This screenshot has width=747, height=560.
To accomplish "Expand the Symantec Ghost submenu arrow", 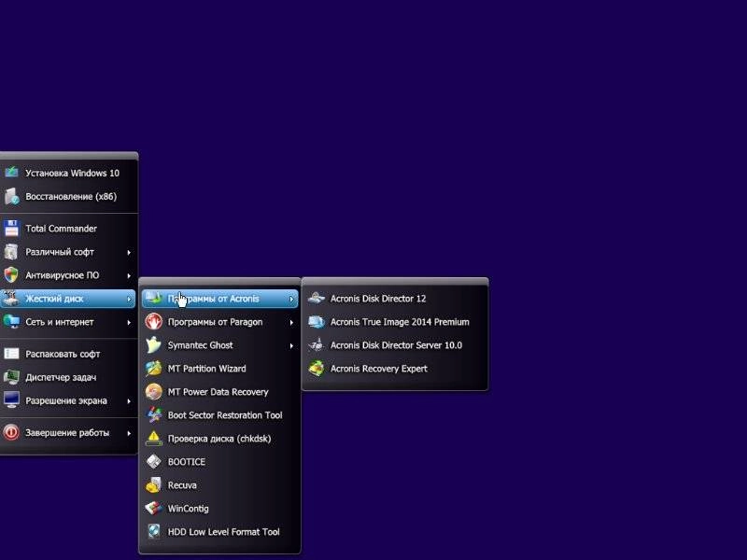I will 291,345.
